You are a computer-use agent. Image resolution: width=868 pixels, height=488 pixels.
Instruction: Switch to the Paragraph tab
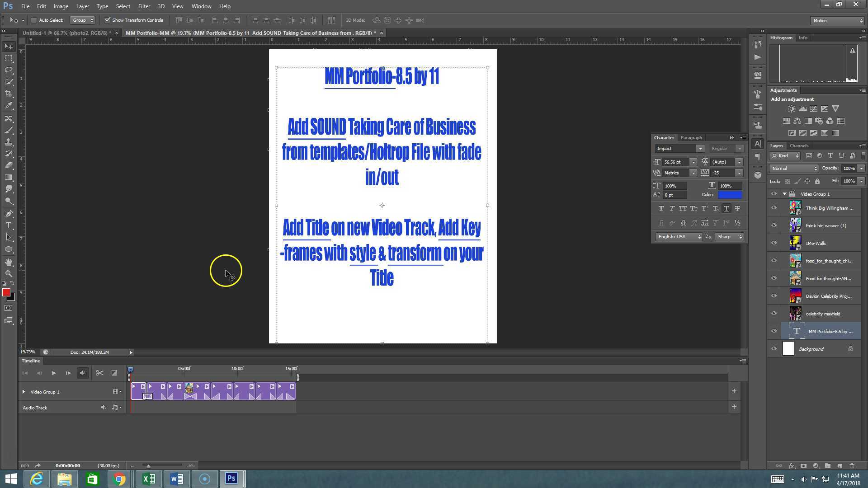[x=691, y=138]
